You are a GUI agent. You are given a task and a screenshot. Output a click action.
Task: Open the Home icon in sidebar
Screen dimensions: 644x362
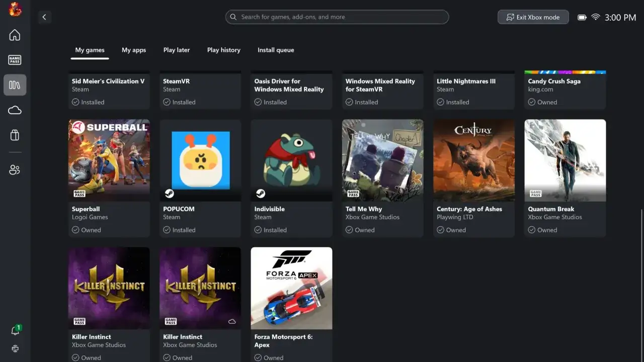15,35
